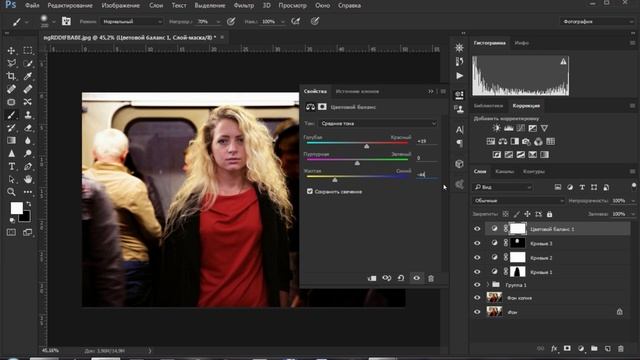Viewport: 640px width, 360px height.
Task: Open layer blend mode dropdown Обычные
Action: click(x=519, y=201)
